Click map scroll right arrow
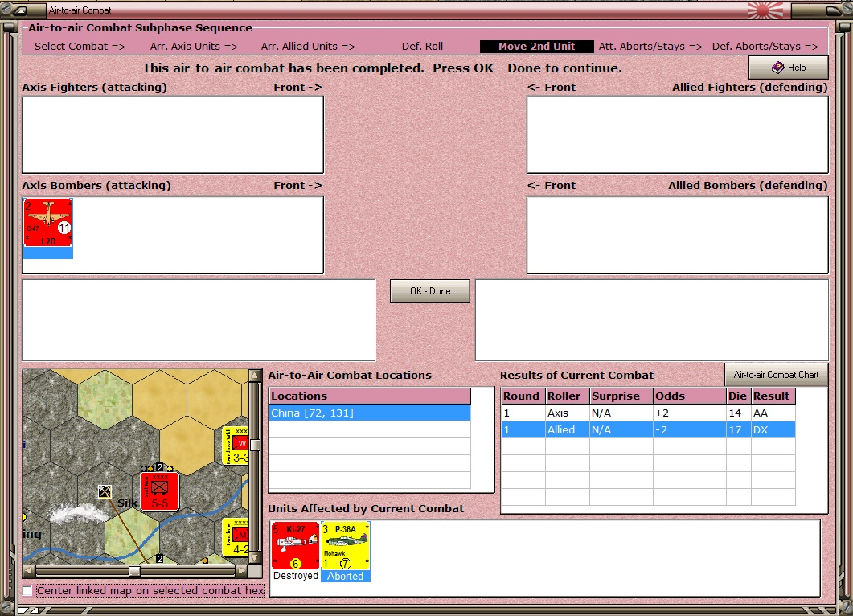The image size is (853, 616). pos(241,571)
